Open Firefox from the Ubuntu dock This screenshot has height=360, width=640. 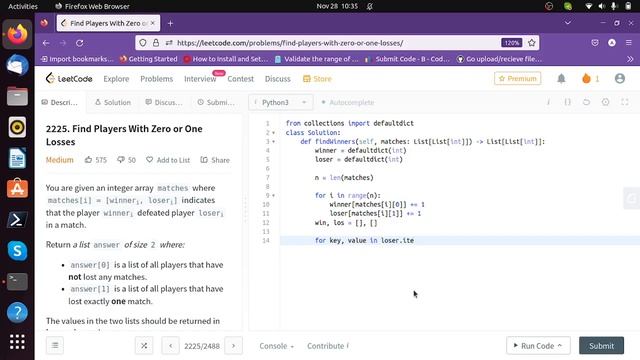[17, 34]
